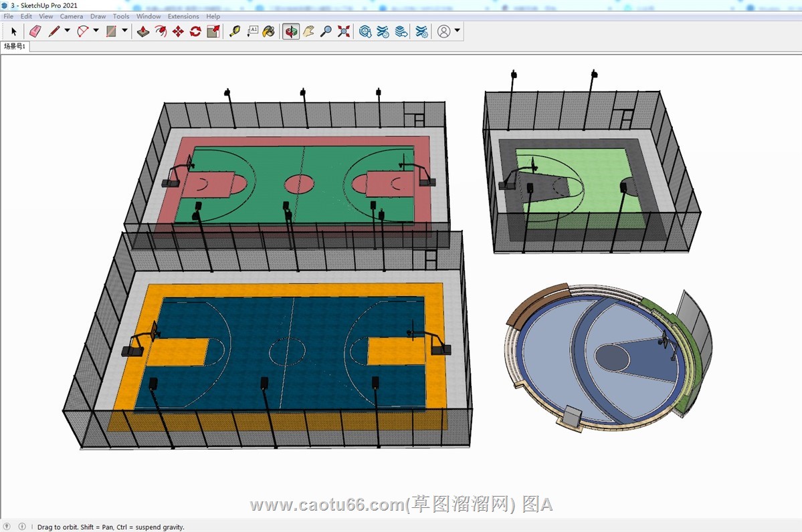This screenshot has width=802, height=532.
Task: Select the Scale tool
Action: 213,31
